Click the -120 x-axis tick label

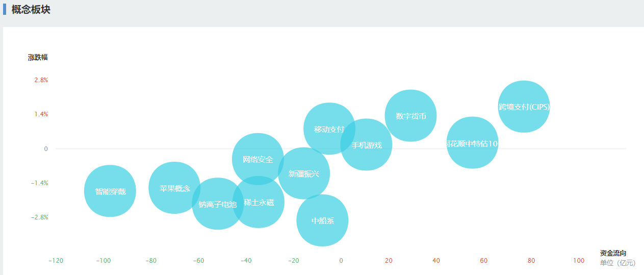click(x=56, y=261)
